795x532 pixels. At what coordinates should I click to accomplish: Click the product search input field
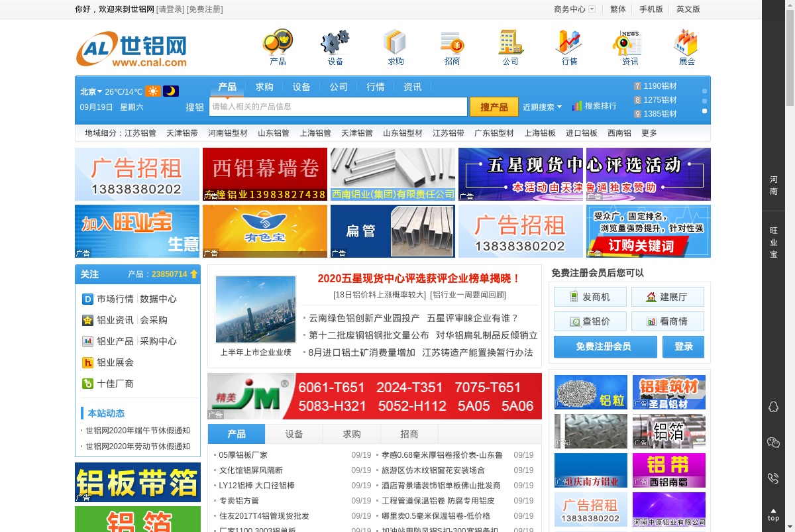click(x=338, y=107)
